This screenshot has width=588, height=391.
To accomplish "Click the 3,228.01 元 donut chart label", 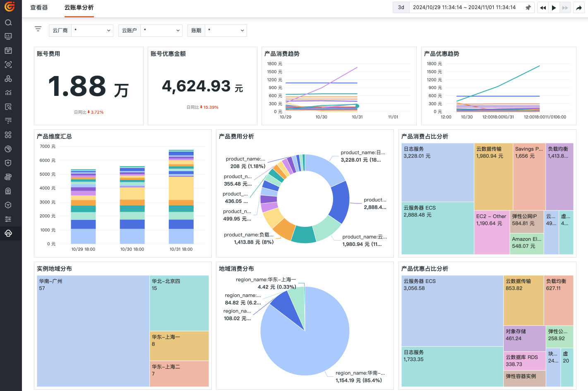I will point(362,156).
